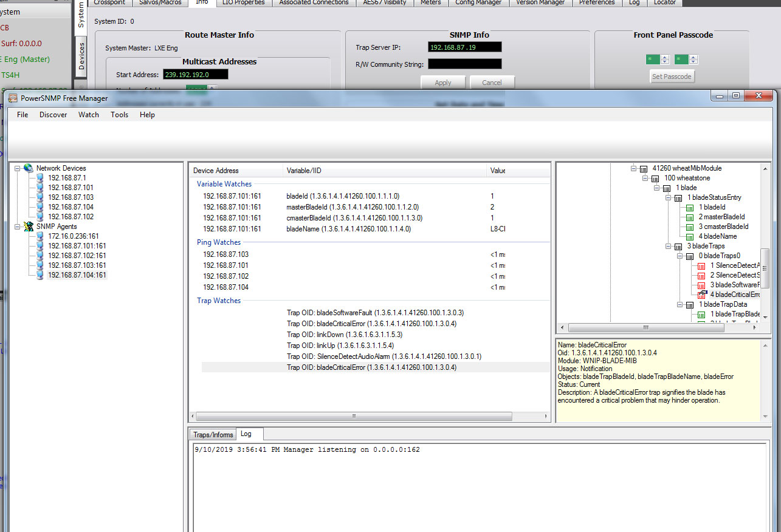Open Version Manager tab in background window

pyautogui.click(x=540, y=3)
